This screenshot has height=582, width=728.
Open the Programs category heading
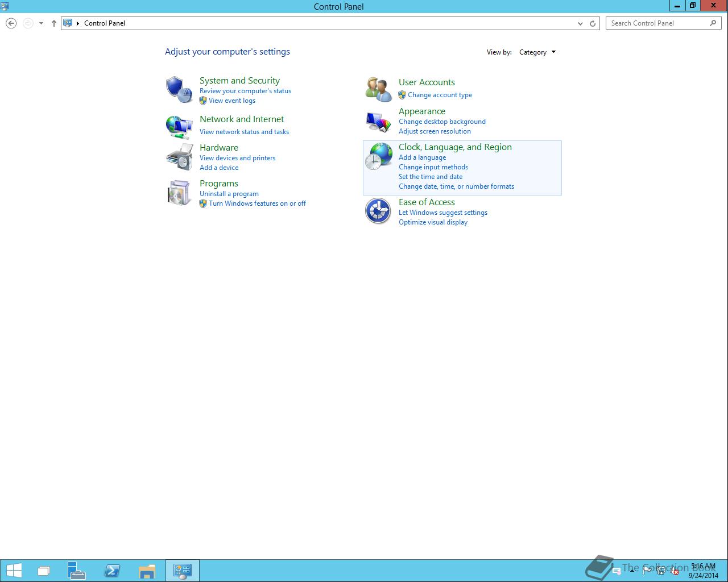(219, 184)
